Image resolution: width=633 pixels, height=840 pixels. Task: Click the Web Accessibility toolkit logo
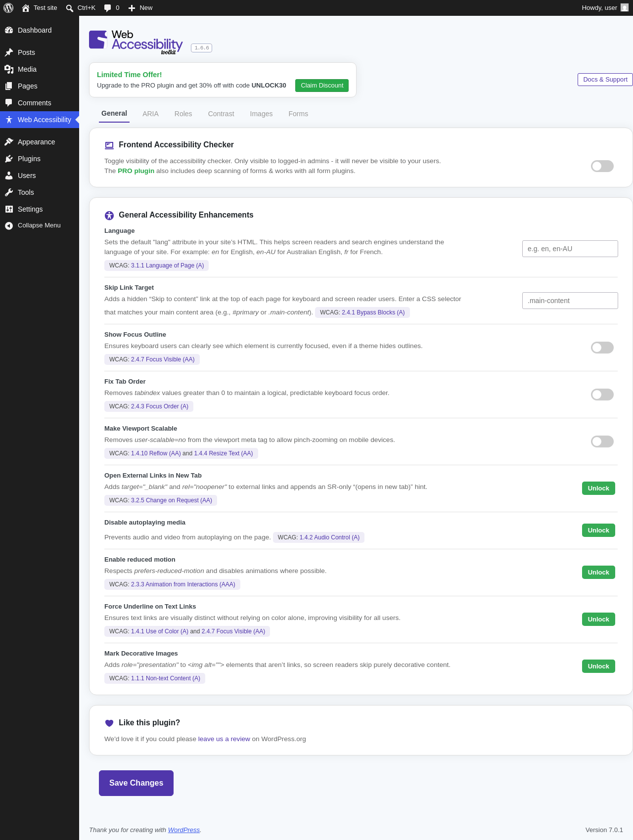pos(136,42)
